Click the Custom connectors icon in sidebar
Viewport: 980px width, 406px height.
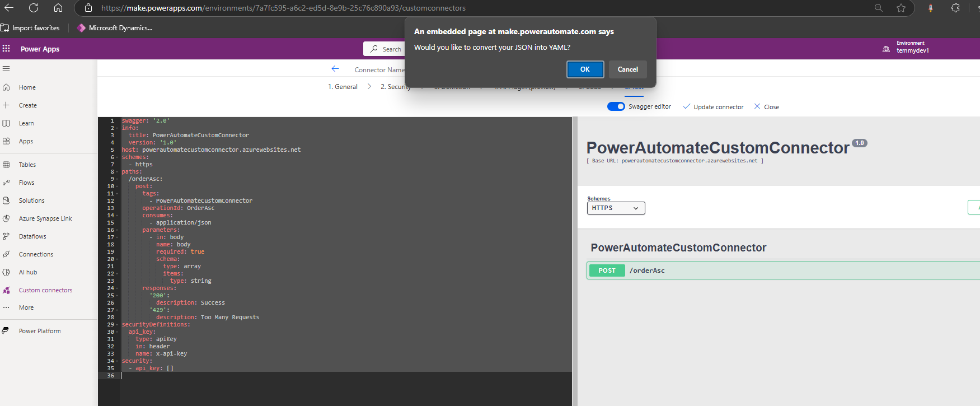click(x=6, y=290)
